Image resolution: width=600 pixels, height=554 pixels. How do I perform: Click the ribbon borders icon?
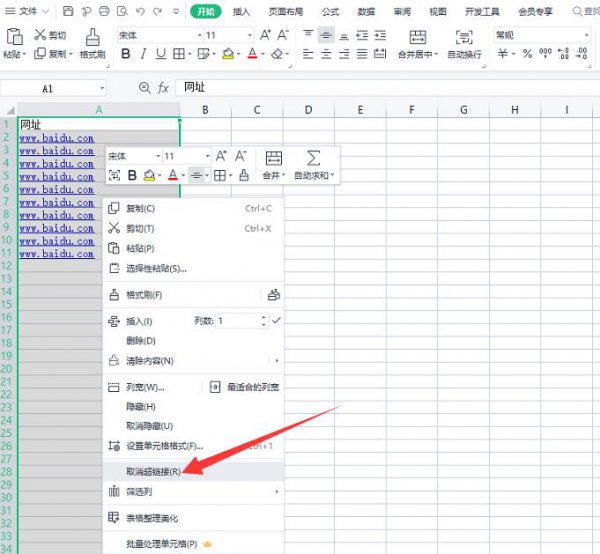click(179, 54)
